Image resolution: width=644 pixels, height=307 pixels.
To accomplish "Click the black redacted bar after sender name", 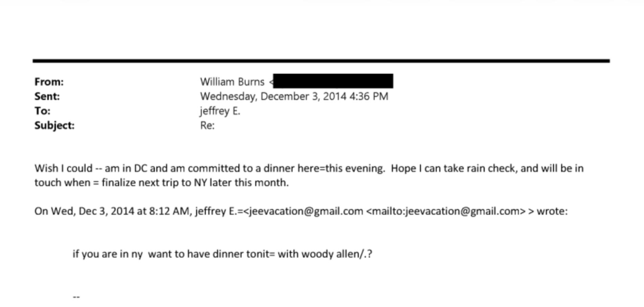I will click(333, 81).
